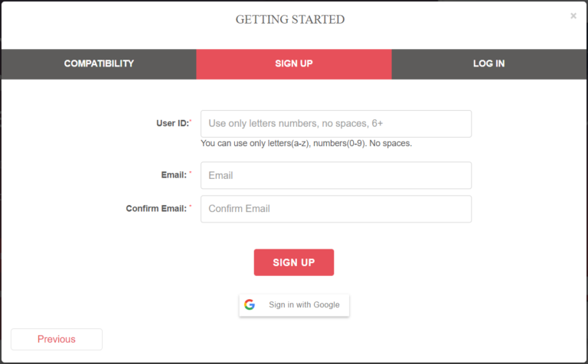Choose Sign in with Google button
Viewport: 588px width, 364px height.
294,305
